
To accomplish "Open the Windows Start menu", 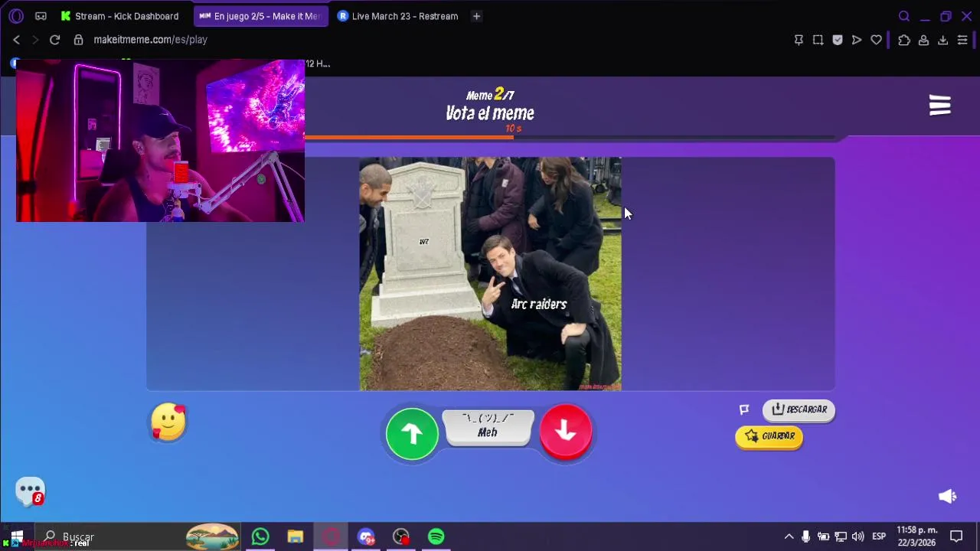I will pyautogui.click(x=16, y=536).
